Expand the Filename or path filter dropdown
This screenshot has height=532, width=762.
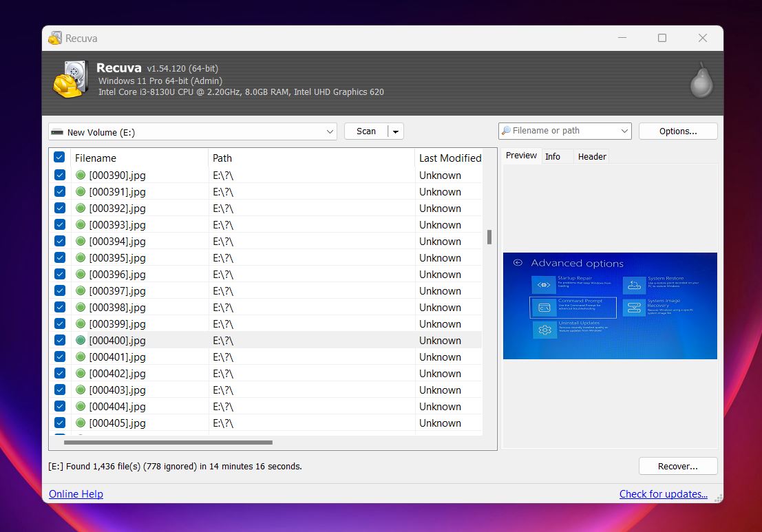[624, 131]
